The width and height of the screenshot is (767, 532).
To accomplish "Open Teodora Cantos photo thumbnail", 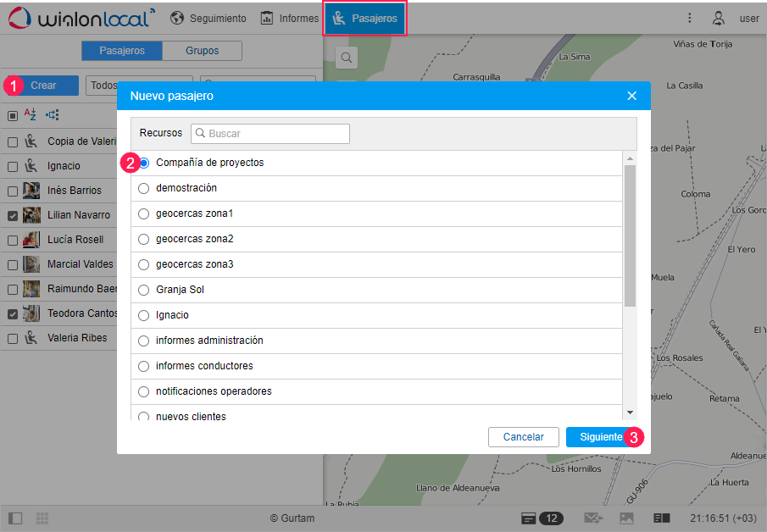I will [31, 313].
